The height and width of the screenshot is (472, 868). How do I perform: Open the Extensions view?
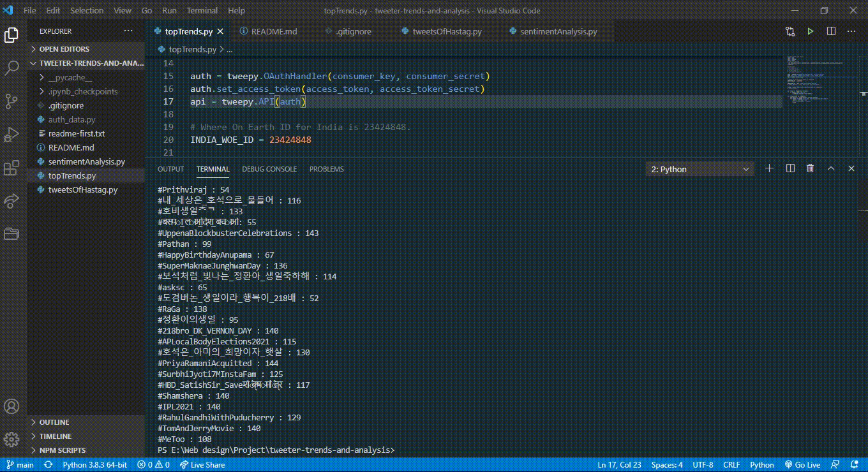pos(11,168)
